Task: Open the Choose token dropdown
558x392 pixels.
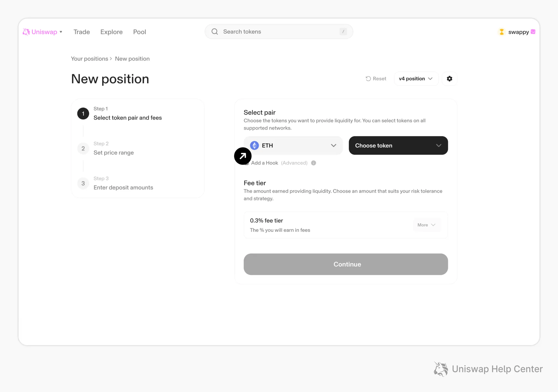Action: (x=398, y=145)
